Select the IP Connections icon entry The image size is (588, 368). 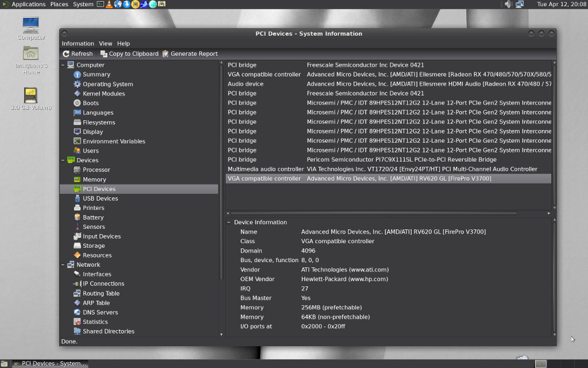pyautogui.click(x=77, y=283)
